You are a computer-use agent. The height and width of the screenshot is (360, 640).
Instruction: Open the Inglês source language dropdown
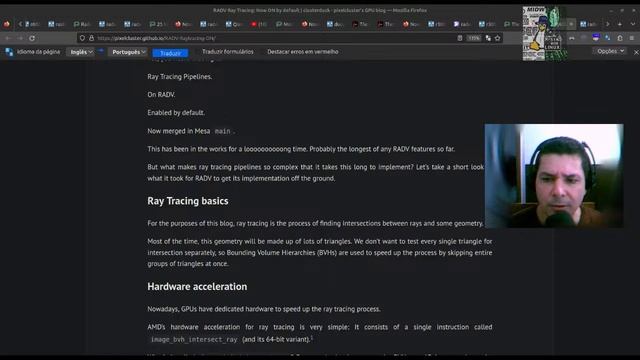81,52
